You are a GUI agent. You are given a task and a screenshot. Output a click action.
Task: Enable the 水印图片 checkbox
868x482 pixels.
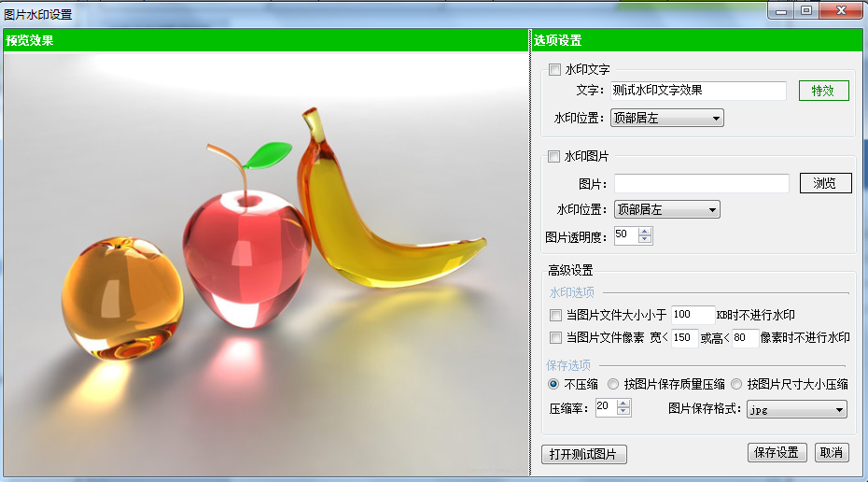(x=555, y=157)
